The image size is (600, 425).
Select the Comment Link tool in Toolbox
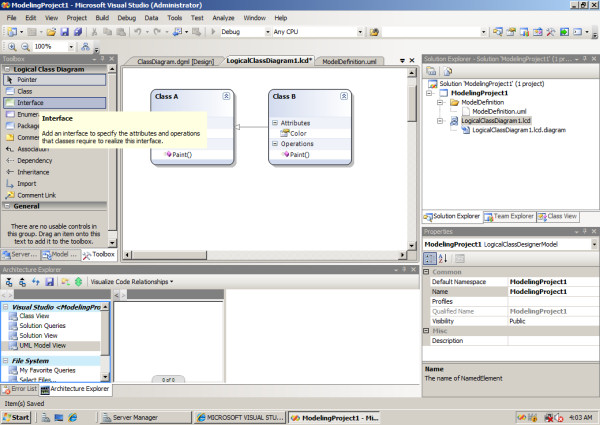pos(55,195)
